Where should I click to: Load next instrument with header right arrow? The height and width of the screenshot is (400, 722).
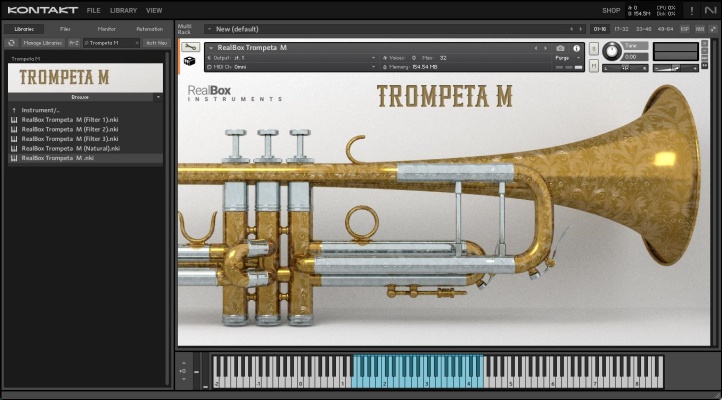click(546, 48)
